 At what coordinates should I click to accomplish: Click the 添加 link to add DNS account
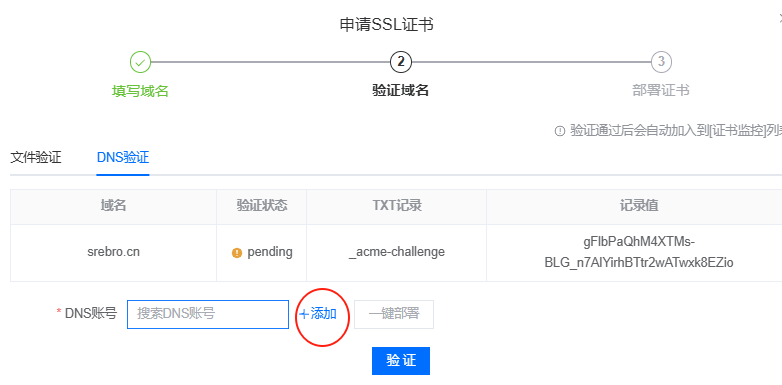(x=318, y=314)
